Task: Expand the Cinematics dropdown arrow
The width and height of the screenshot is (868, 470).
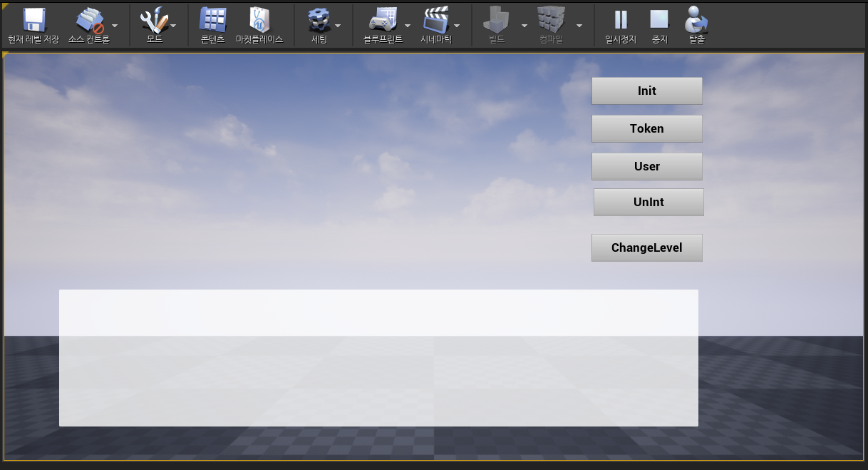Action: point(457,26)
